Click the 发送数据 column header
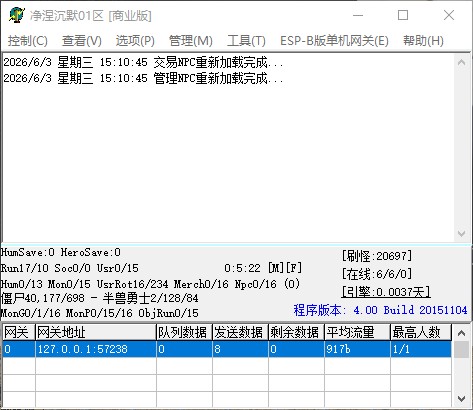This screenshot has height=410, width=473. click(x=240, y=332)
